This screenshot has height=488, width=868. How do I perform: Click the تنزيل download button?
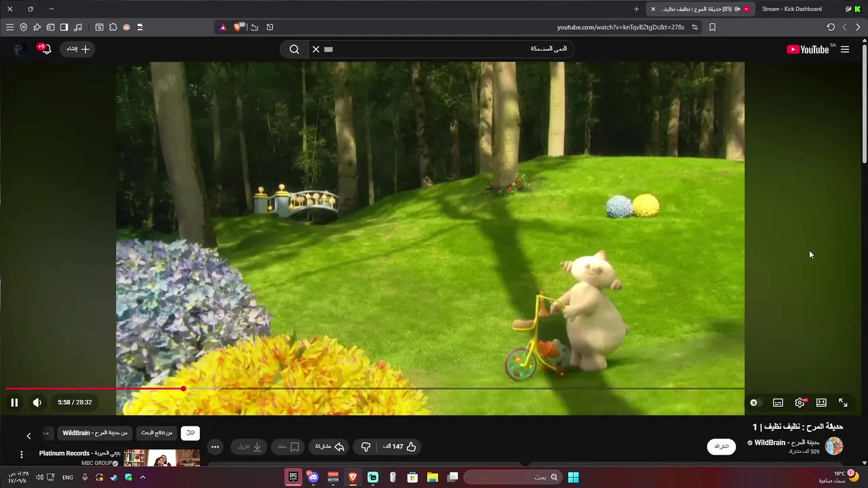point(249,447)
